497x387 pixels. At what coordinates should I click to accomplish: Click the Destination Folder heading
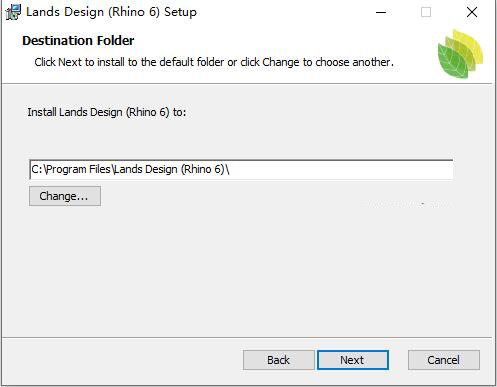(78, 40)
